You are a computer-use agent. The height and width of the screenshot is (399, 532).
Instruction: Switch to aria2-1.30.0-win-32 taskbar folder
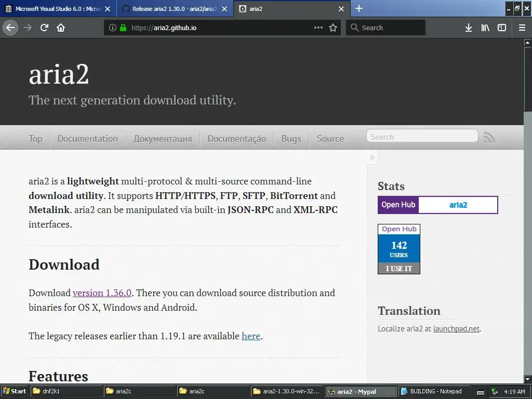point(286,391)
